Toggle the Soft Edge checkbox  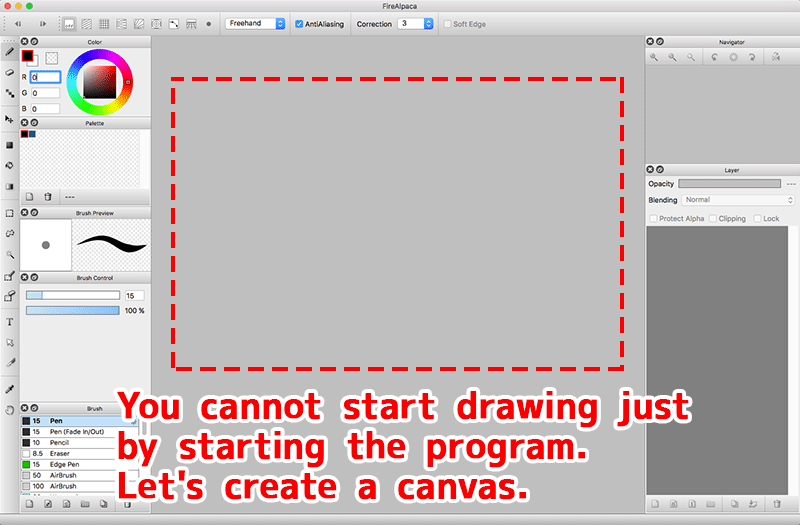447,24
